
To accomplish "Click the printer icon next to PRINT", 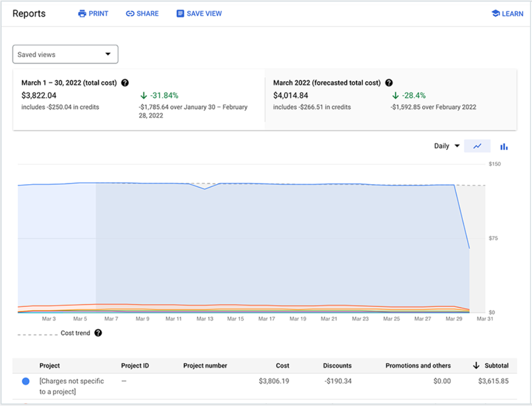I will (x=82, y=14).
